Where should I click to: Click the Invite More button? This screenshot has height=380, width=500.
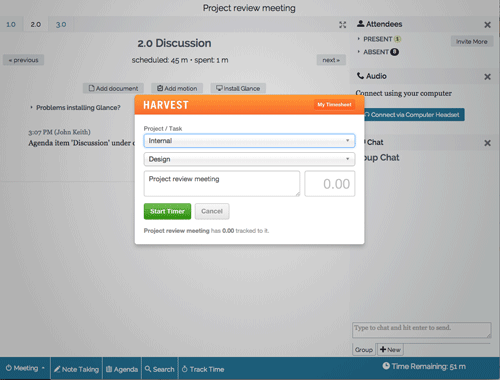point(472,42)
